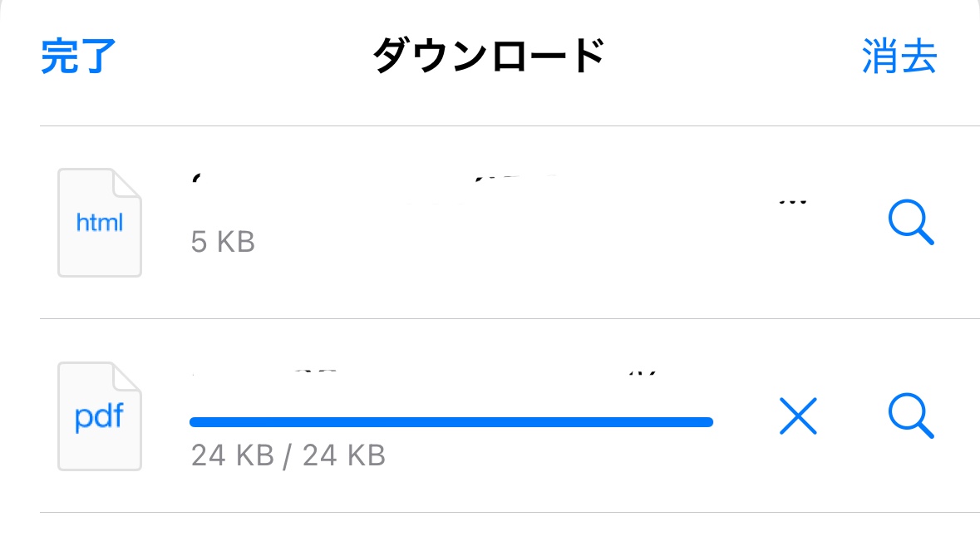Tap 完了 to close the downloads list
This screenshot has height=541, width=980.
(x=79, y=57)
